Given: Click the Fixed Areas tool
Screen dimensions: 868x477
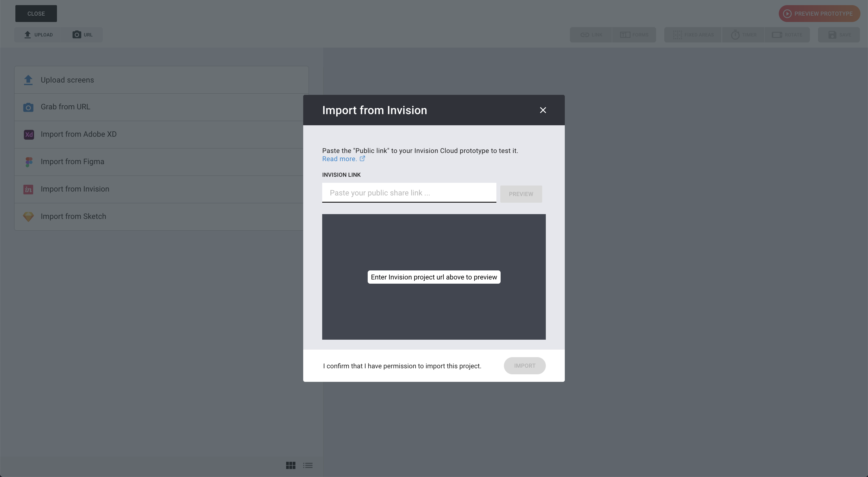Looking at the screenshot, I should coord(693,35).
